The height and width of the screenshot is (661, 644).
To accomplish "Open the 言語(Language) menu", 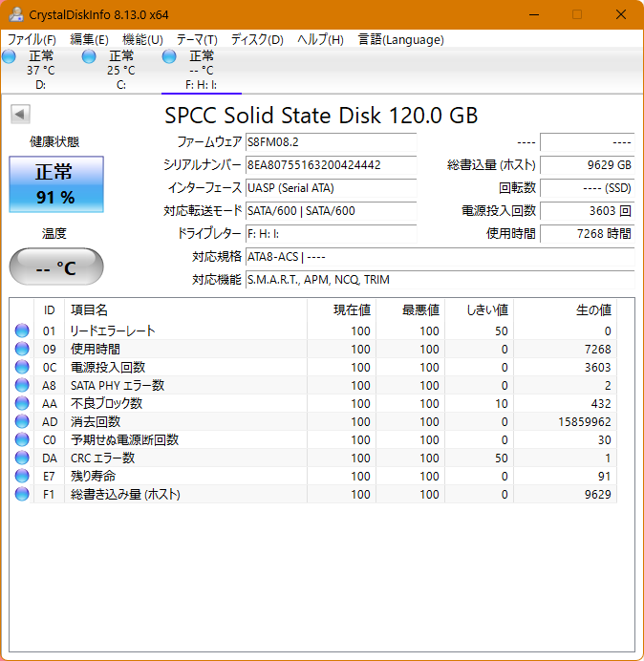I will (x=400, y=39).
